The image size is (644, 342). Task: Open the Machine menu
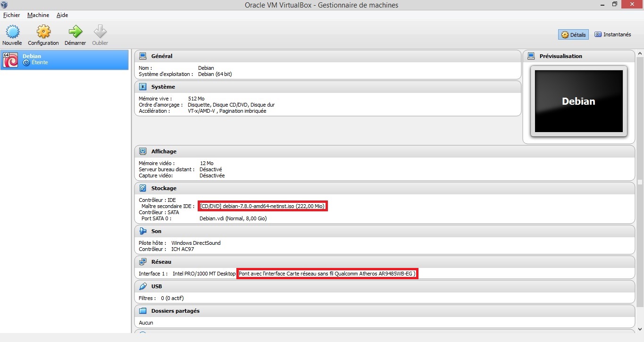tap(38, 15)
